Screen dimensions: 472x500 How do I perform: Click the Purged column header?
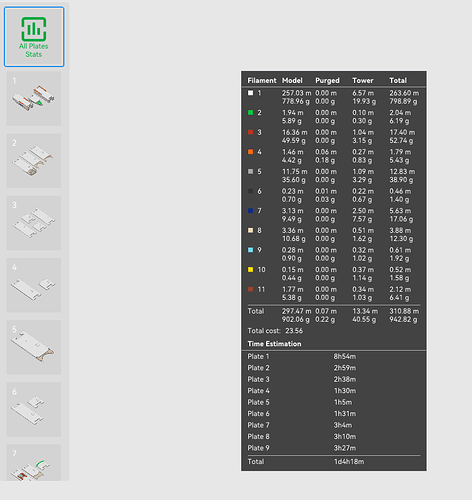[327, 81]
